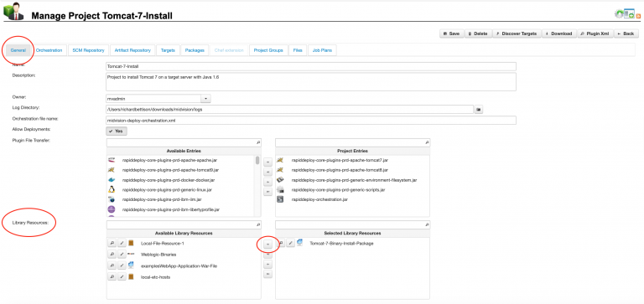Focus the Selected Library Resources filter box
Image resolution: width=644 pixels, height=304 pixels.
352,224
